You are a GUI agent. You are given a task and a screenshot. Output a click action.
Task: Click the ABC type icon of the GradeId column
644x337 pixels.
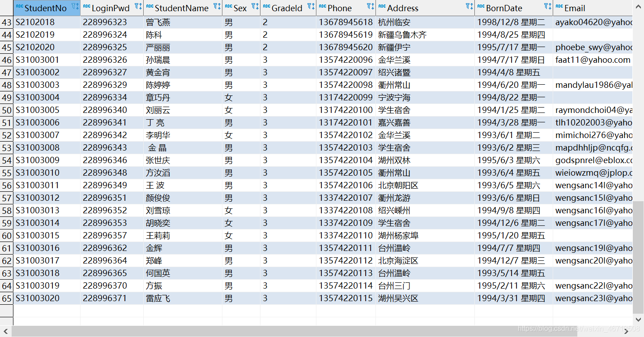(x=266, y=7)
